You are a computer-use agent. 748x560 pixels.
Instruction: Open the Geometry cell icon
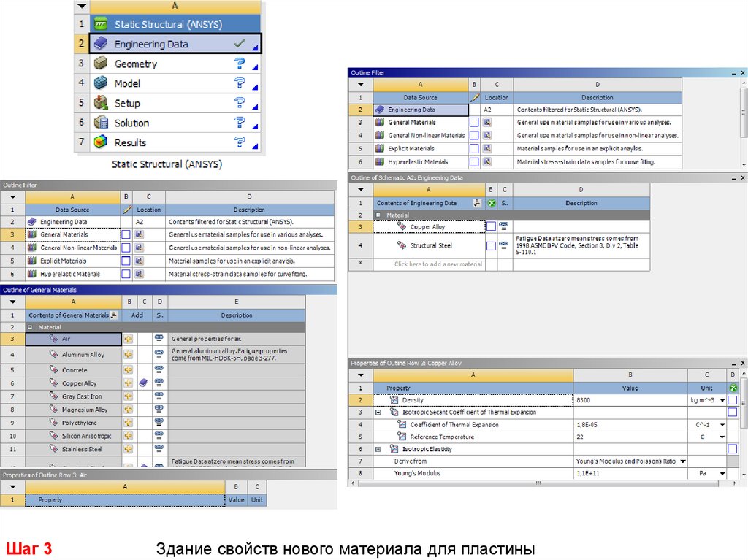[101, 64]
